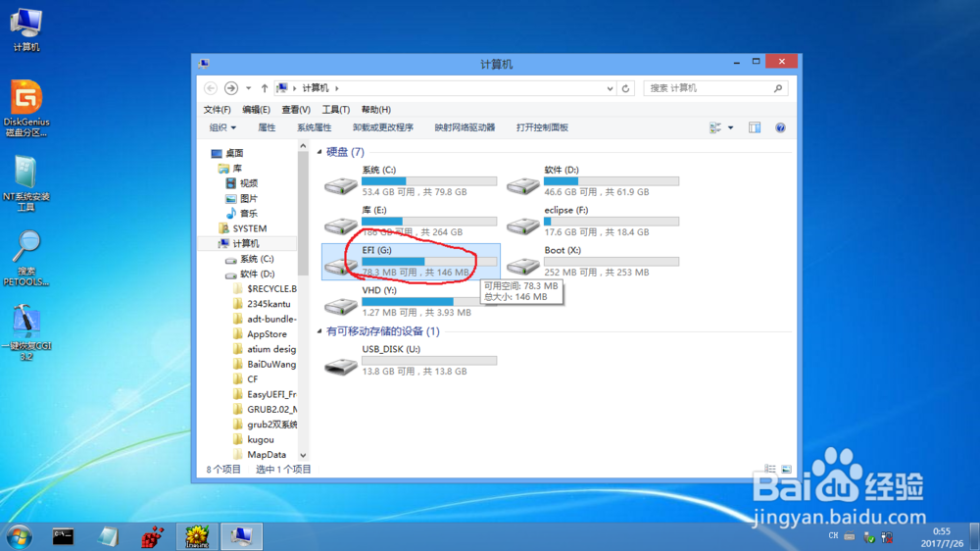Click 卸载或更改程序
This screenshot has height=551, width=980.
(x=383, y=127)
